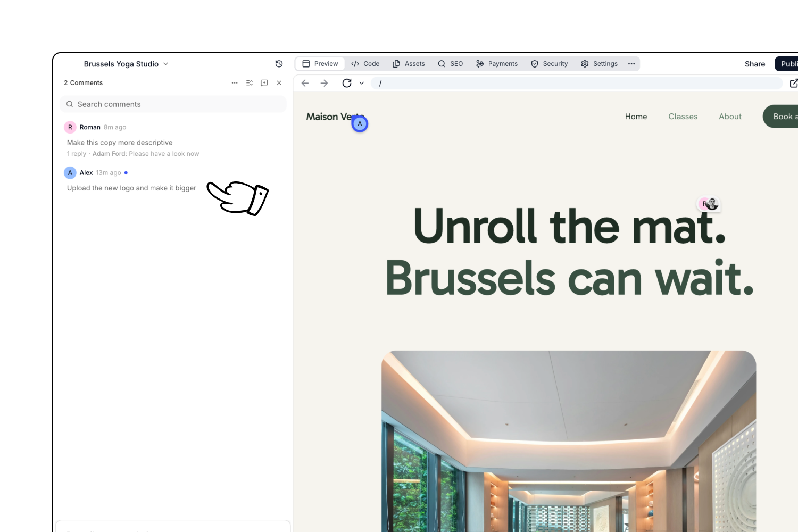Screen dimensions: 798x532
Task: Open comments panel more options (three dots)
Action: [235, 83]
